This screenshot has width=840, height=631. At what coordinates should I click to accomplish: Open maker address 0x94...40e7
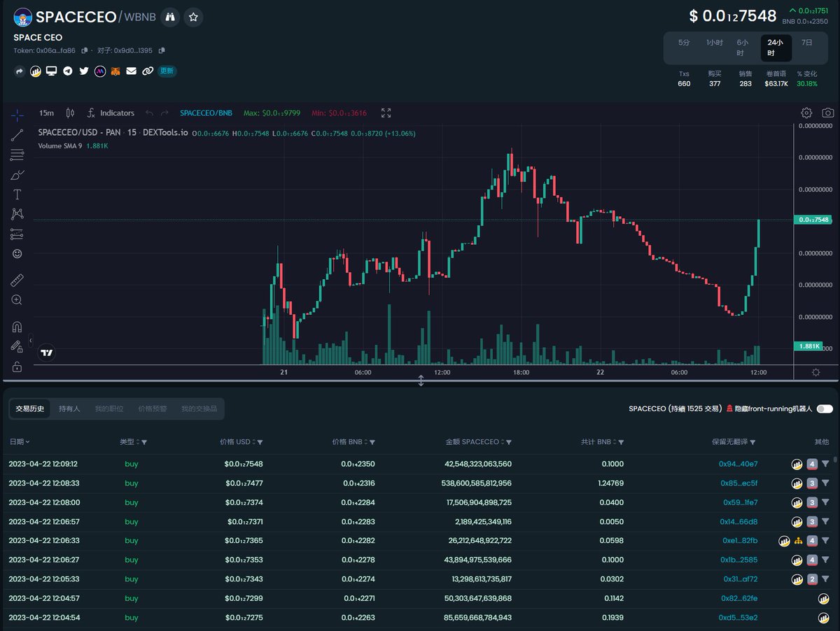tap(738, 464)
